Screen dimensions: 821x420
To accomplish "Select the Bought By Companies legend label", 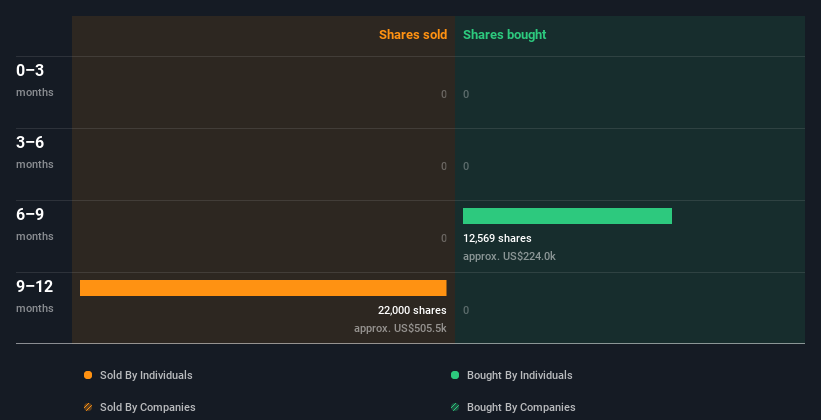I will coord(521,407).
